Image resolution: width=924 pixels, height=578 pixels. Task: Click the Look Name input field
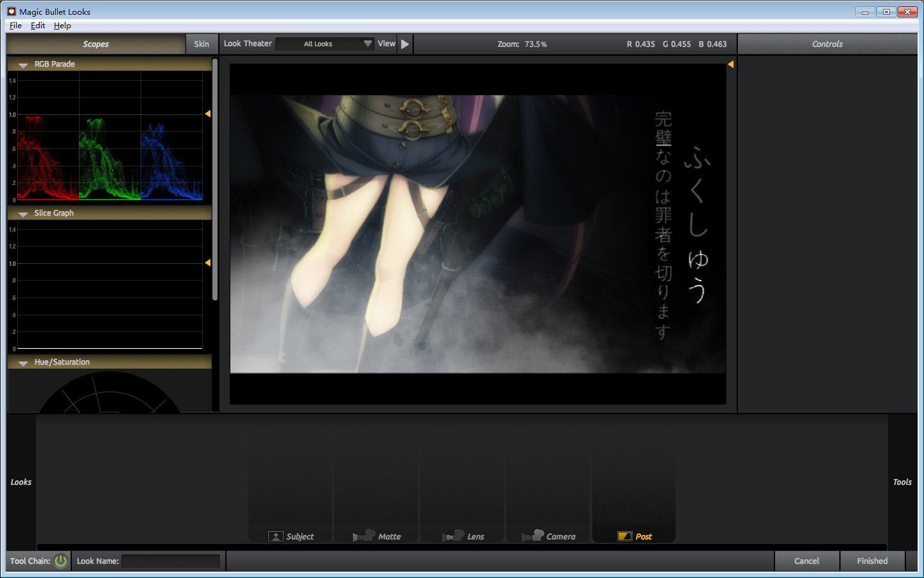pyautogui.click(x=171, y=561)
